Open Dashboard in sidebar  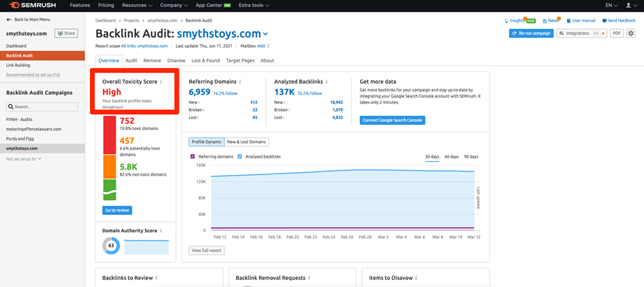pyautogui.click(x=16, y=46)
